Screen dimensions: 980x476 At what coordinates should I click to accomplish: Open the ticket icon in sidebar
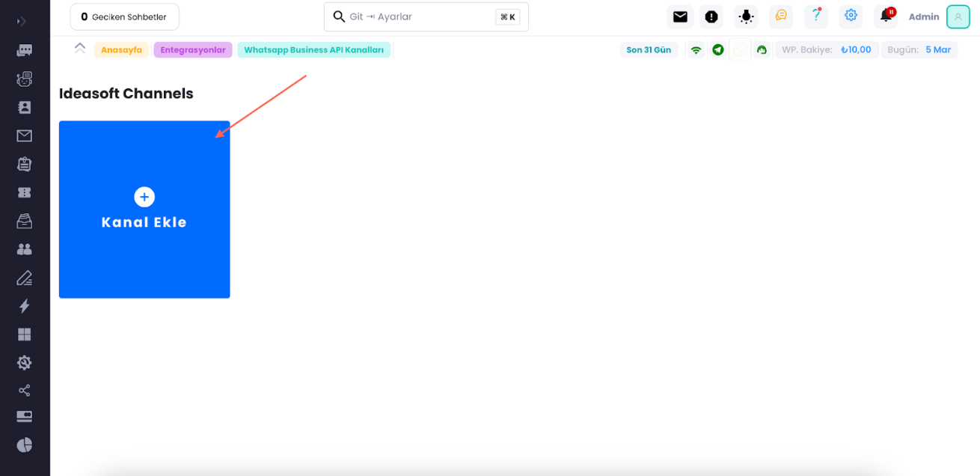(x=25, y=192)
